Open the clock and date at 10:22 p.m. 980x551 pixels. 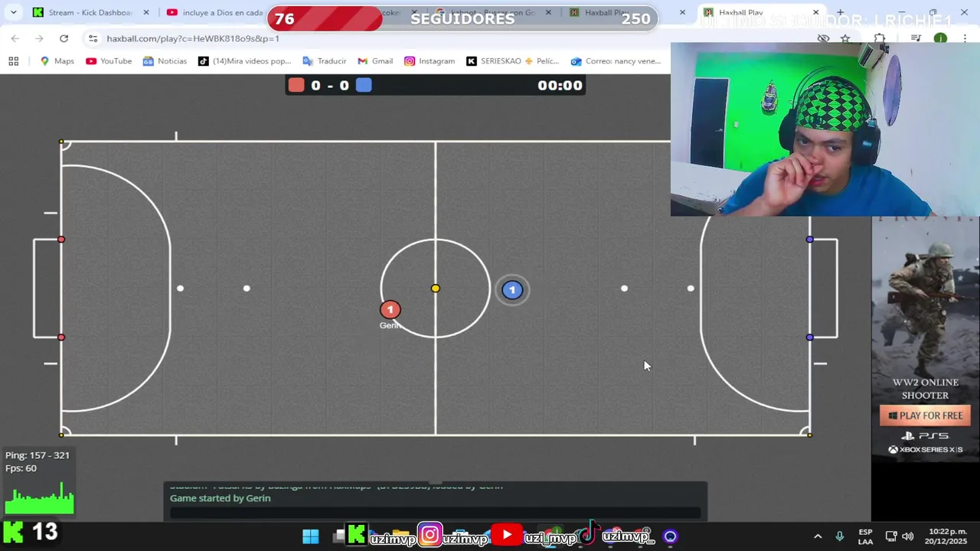point(947,536)
